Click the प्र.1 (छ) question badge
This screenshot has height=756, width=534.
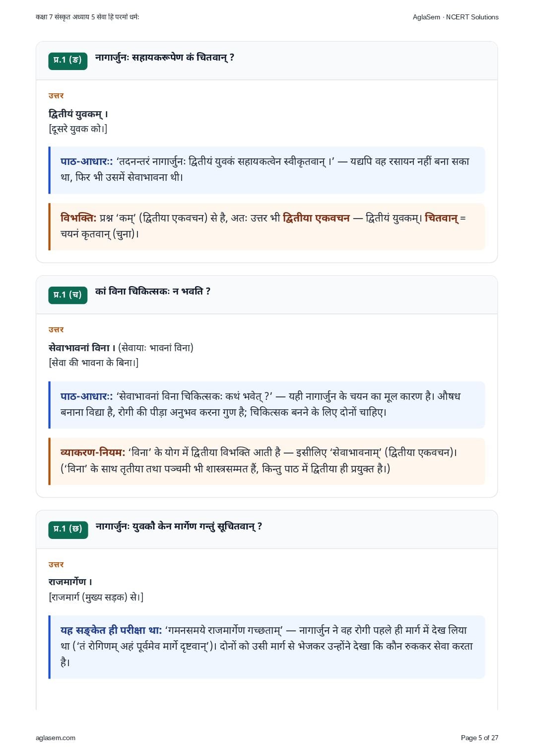point(68,529)
